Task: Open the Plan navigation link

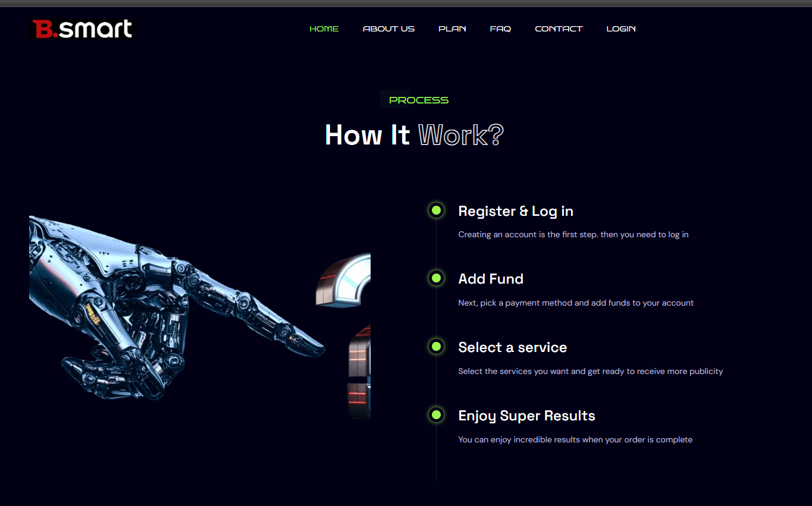Action: (452, 29)
